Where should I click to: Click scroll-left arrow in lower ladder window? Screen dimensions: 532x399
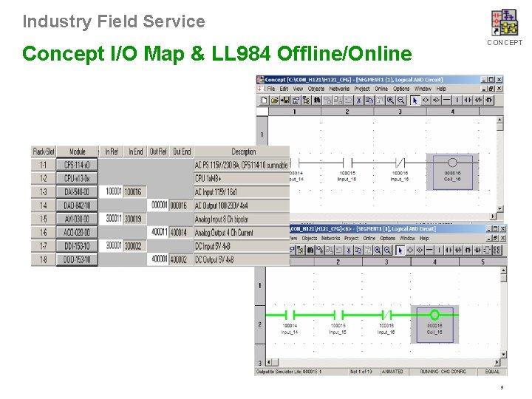pyautogui.click(x=269, y=362)
